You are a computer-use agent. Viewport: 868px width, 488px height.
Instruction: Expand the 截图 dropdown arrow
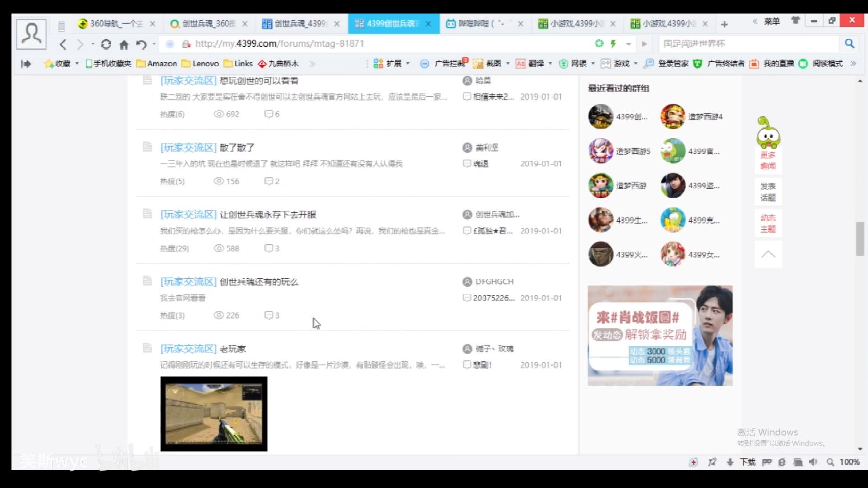[508, 64]
